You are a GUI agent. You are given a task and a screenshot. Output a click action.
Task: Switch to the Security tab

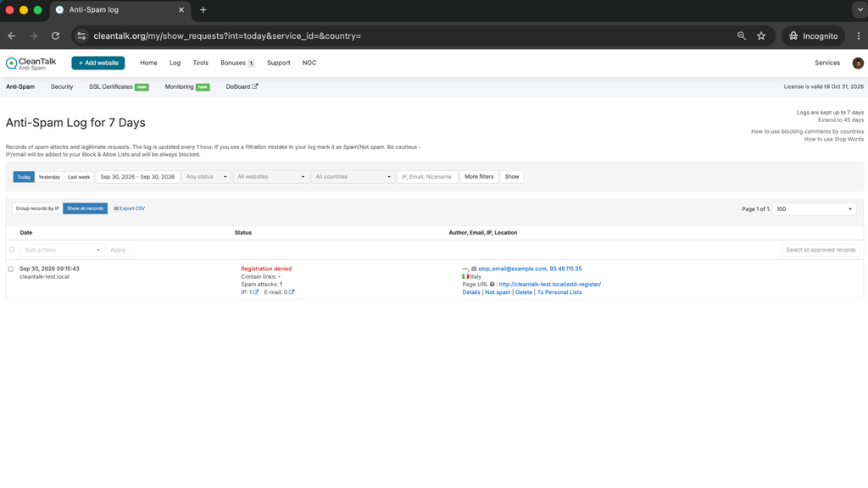(x=61, y=87)
